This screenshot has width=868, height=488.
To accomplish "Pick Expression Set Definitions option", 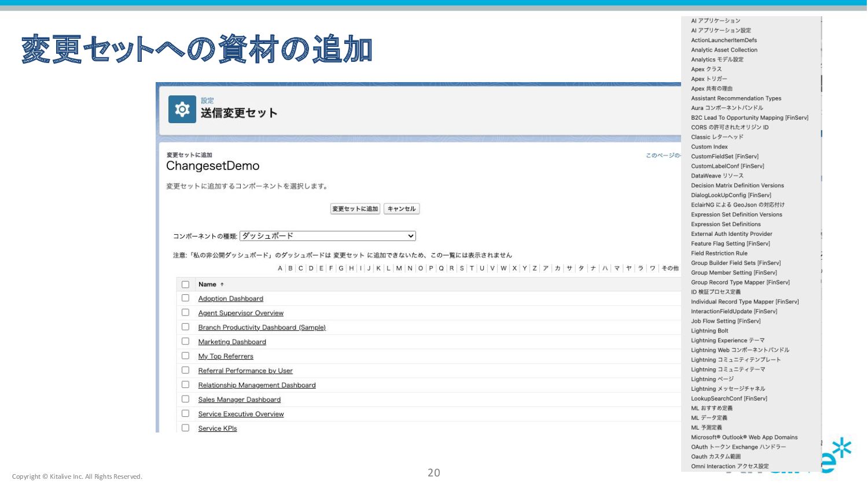I will 726,224.
